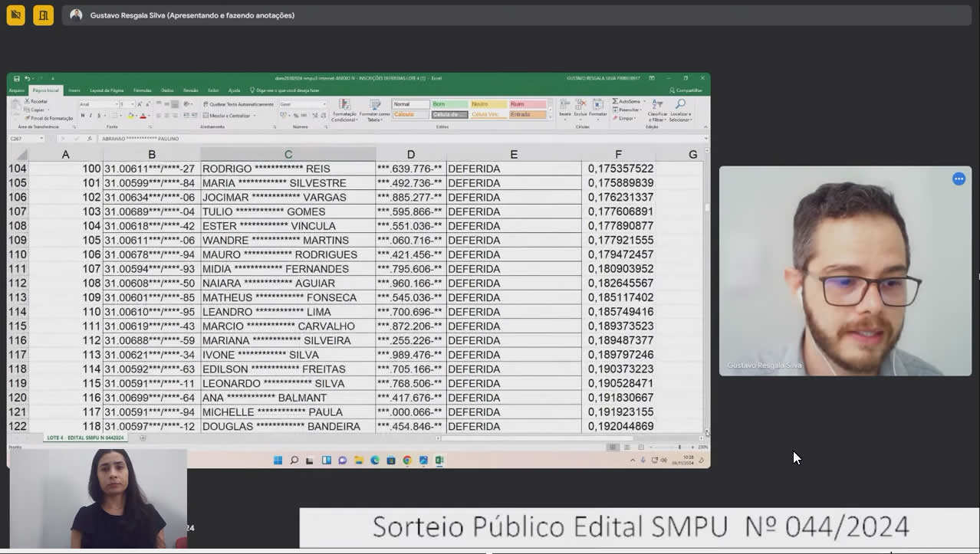Toggle bold formatting in Fonte group

(83, 116)
